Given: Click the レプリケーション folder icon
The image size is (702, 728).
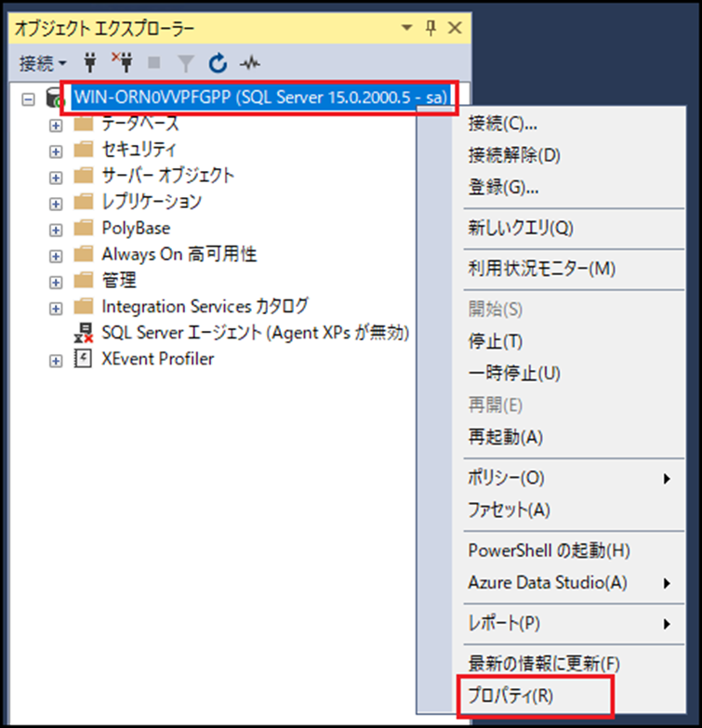Looking at the screenshot, I should pos(84,202).
